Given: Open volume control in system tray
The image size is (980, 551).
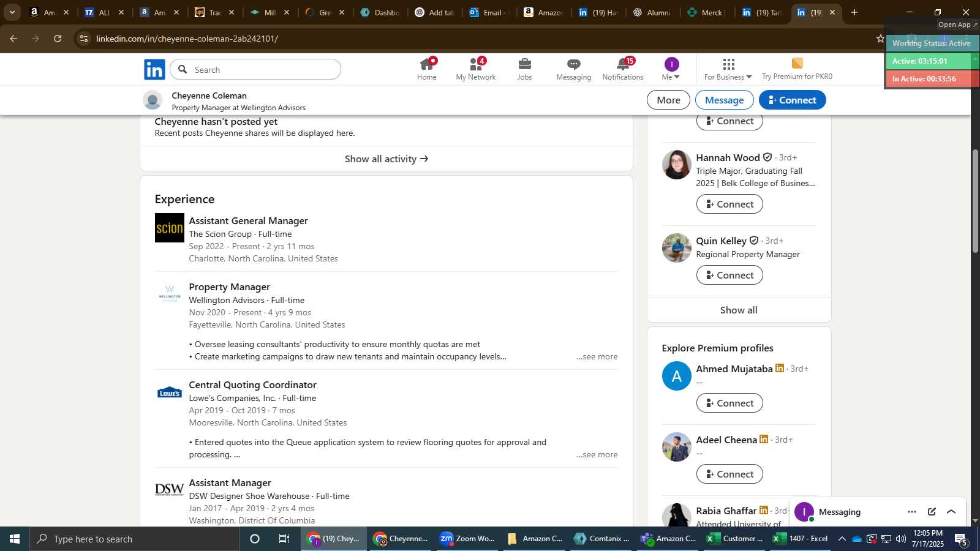Looking at the screenshot, I should [900, 539].
